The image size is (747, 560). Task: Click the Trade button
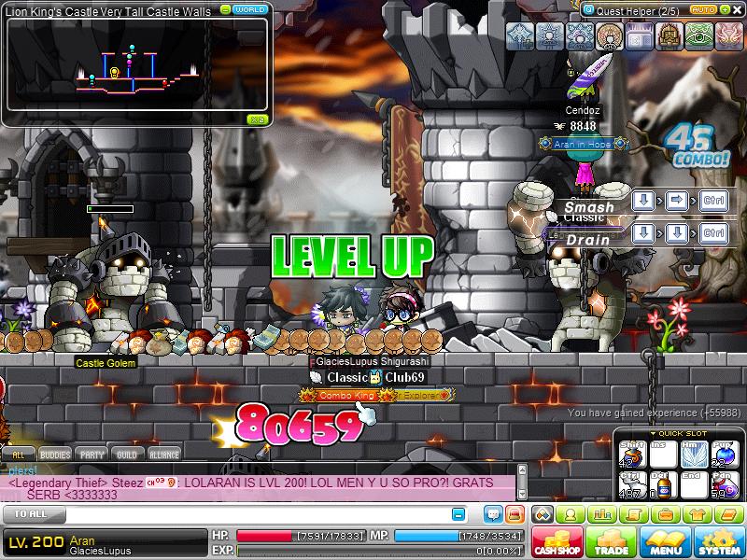(611, 541)
